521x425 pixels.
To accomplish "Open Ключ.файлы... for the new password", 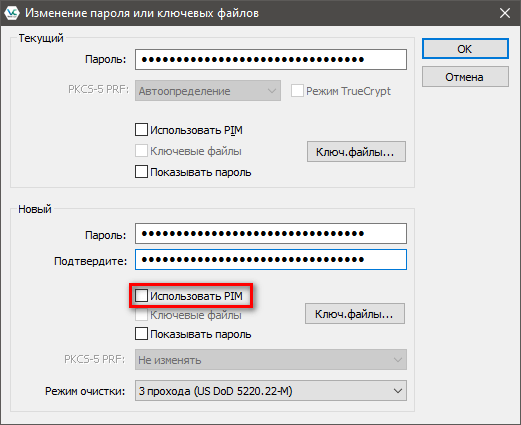I will (x=355, y=314).
